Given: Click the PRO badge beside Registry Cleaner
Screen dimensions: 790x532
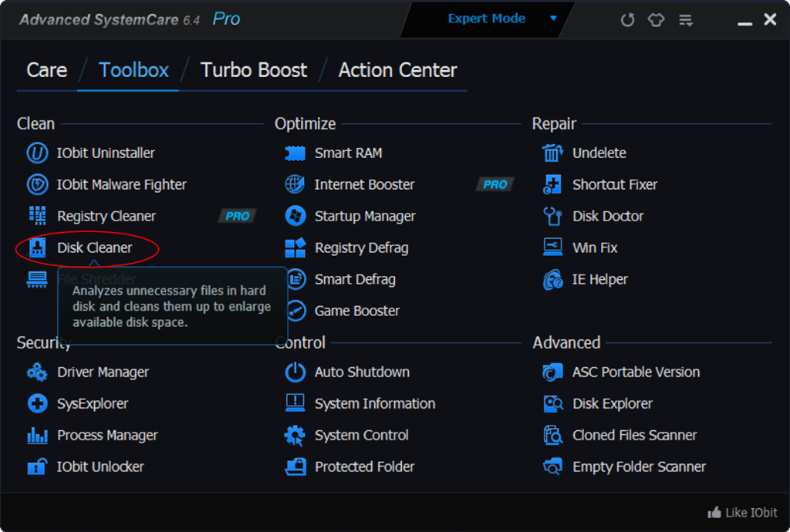Looking at the screenshot, I should pos(238,216).
